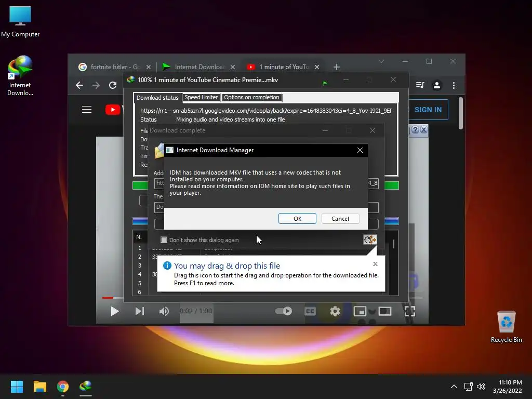Screen dimensions: 532x399
Task: Click the IDM taskbar icon
Action: point(86,387)
